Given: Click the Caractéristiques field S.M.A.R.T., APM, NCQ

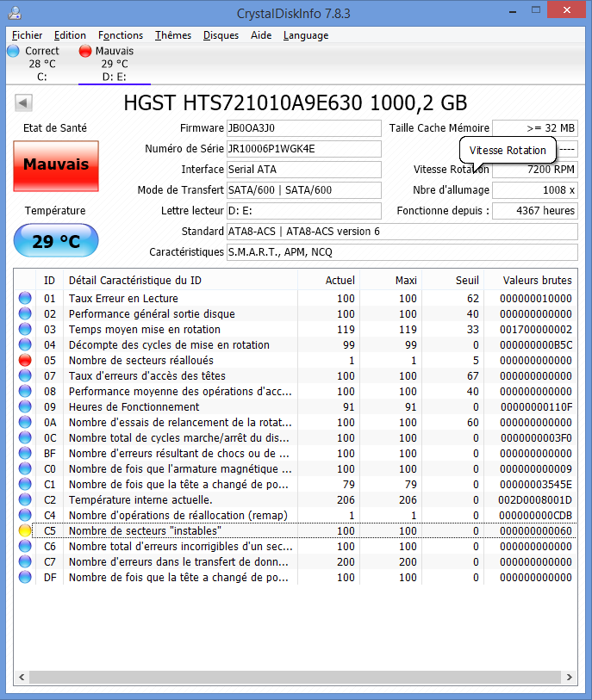Looking at the screenshot, I should (402, 252).
